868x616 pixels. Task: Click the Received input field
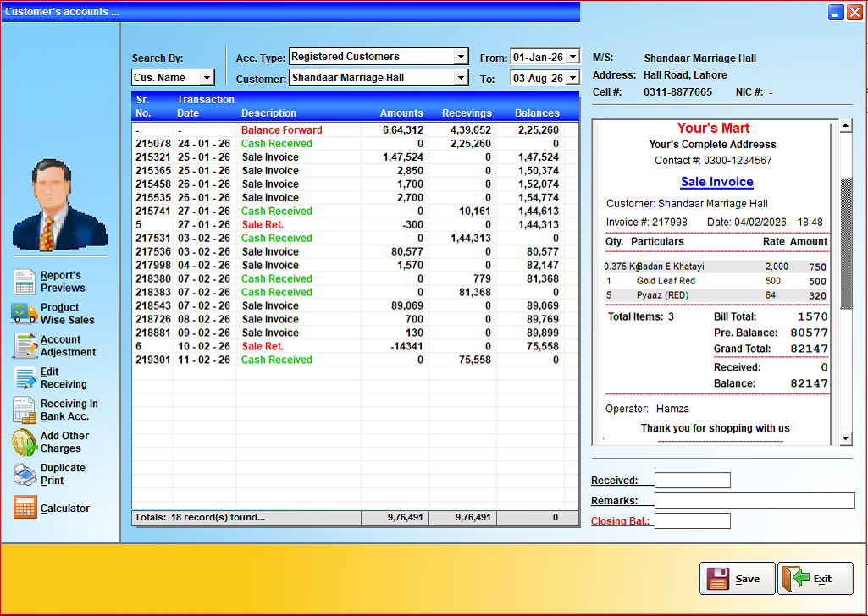pos(693,480)
